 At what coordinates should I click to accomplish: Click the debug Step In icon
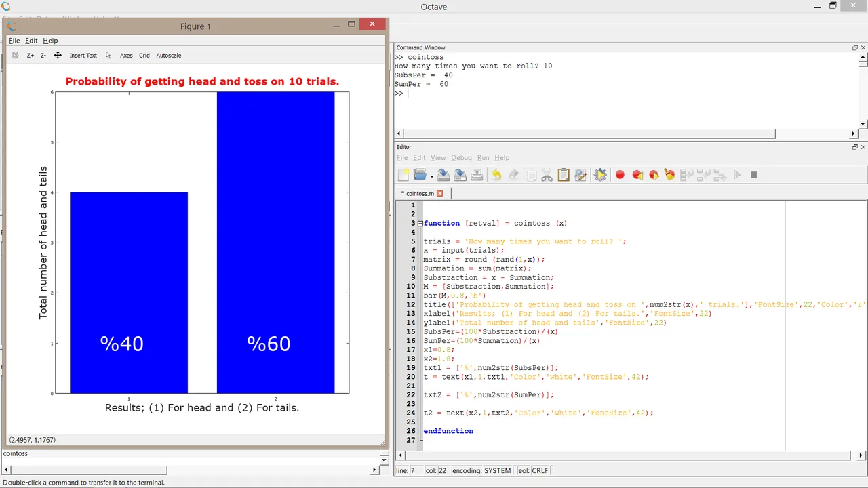coord(703,175)
